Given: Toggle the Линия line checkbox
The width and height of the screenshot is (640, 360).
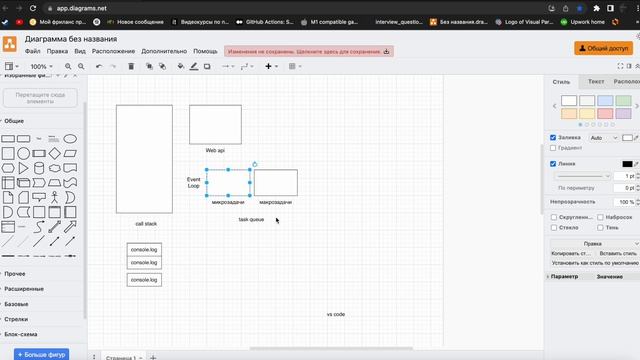Looking at the screenshot, I should pos(553,164).
